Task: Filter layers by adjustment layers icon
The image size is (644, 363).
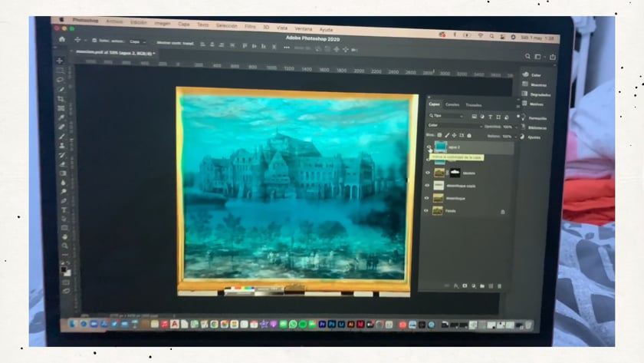Action: click(x=482, y=117)
